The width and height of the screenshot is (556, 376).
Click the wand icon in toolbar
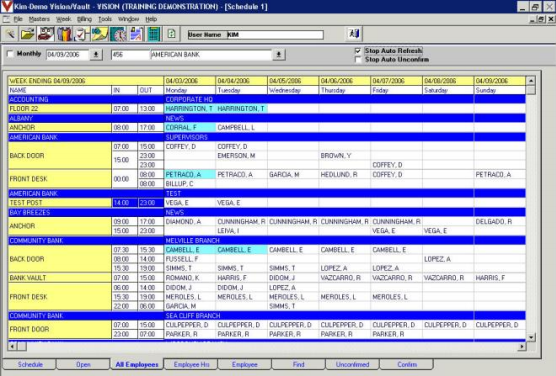pyautogui.click(x=10, y=34)
